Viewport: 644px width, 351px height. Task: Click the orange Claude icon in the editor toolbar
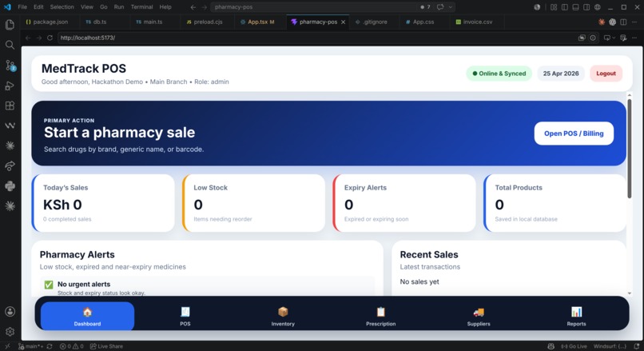[602, 22]
